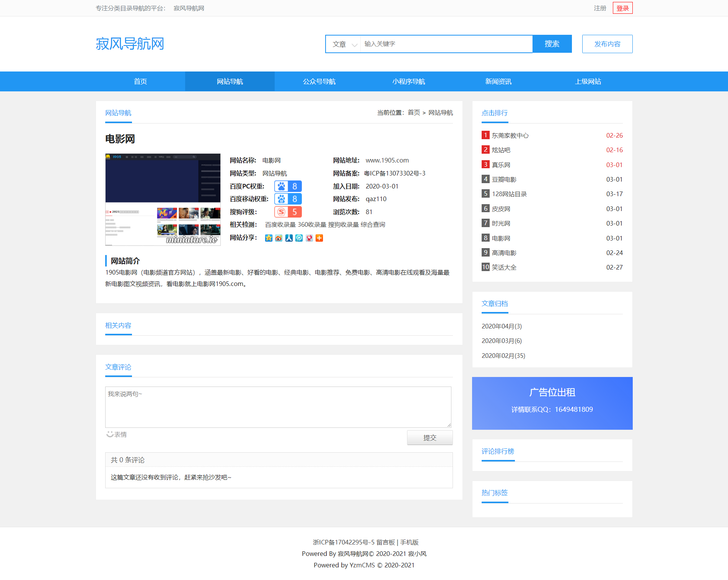The width and height of the screenshot is (728, 580).
Task: Click the Sogou rating badge
Action: (x=288, y=212)
